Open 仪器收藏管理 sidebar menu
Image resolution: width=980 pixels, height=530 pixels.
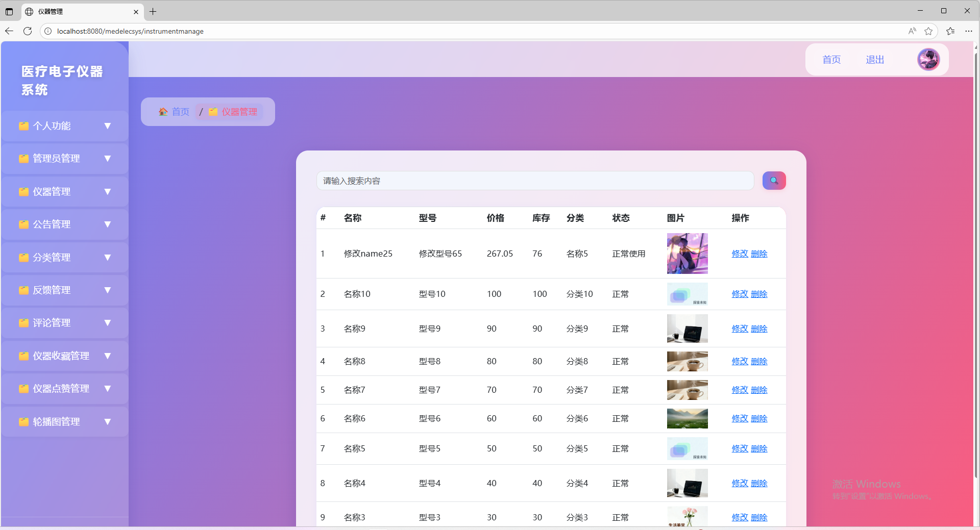(x=65, y=356)
